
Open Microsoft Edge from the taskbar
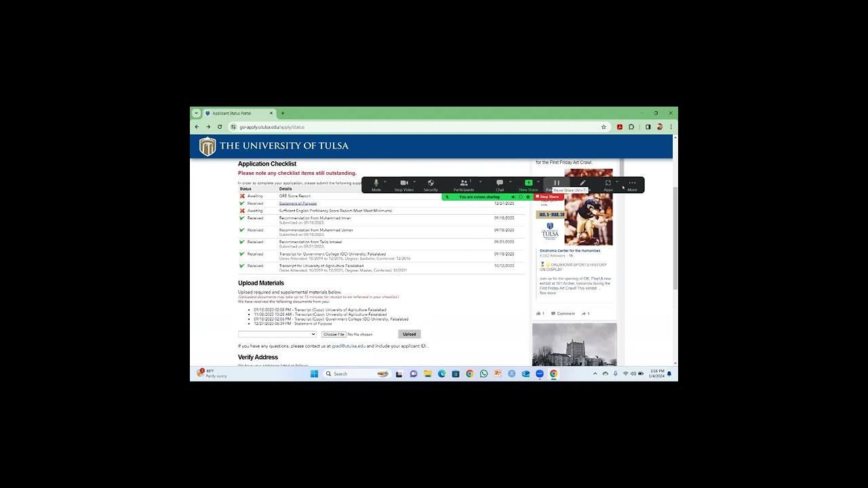[441, 373]
